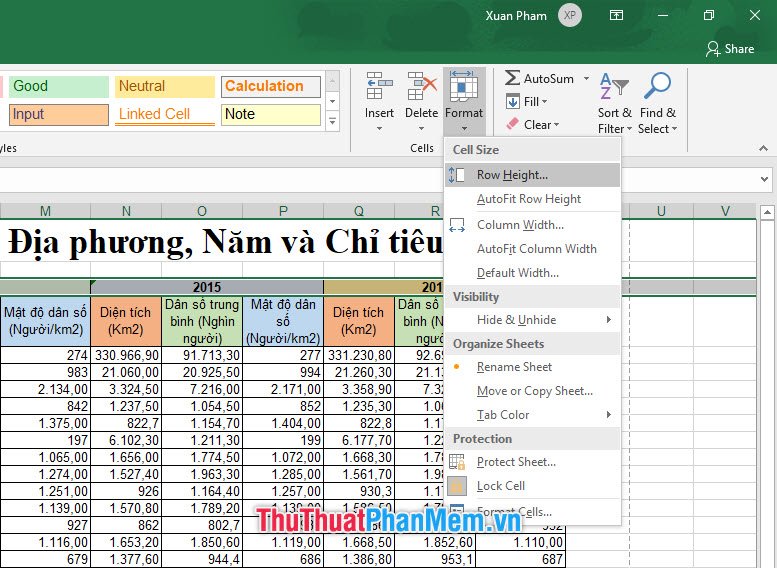The width and height of the screenshot is (777, 568).
Task: Click the Protect Sheet icon
Action: tap(456, 462)
